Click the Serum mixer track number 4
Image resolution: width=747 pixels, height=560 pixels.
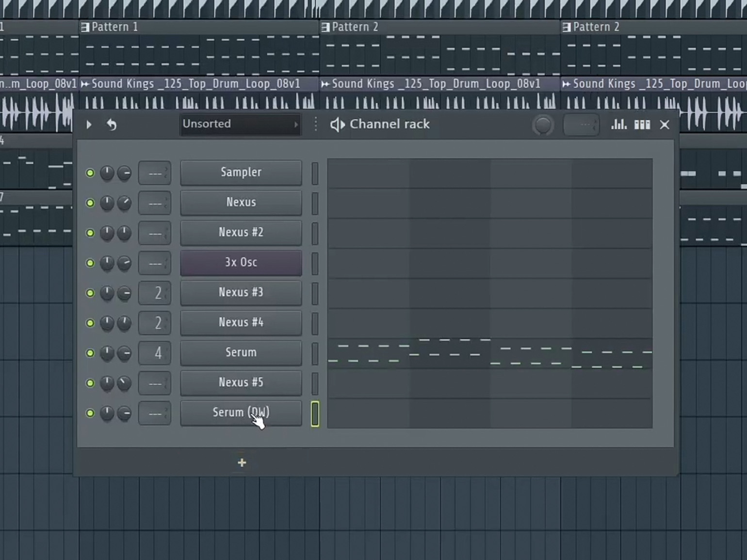pos(155,353)
